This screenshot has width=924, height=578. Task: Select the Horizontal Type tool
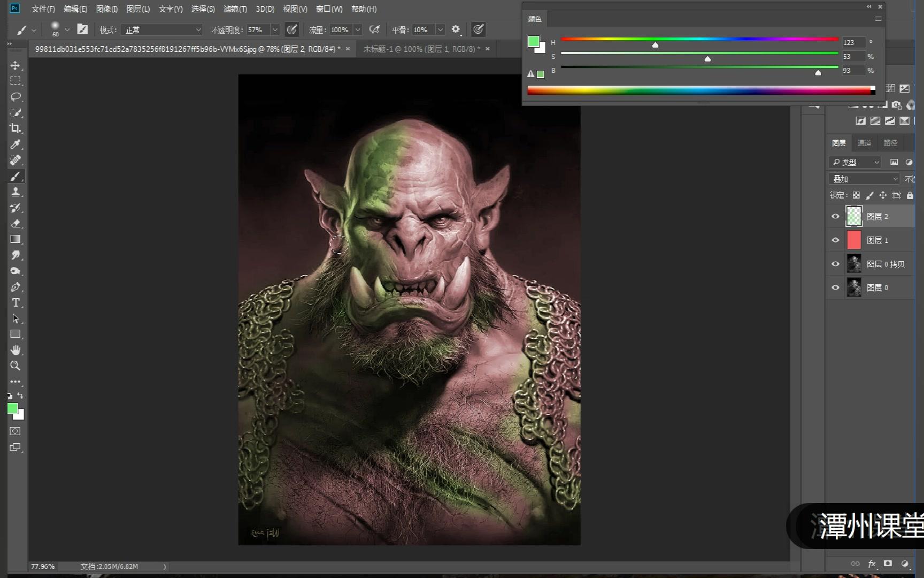15,302
